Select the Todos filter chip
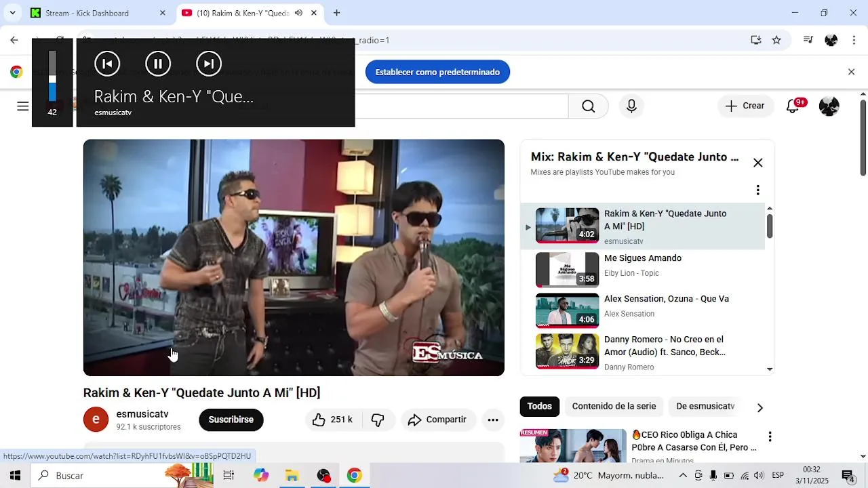Image resolution: width=868 pixels, height=488 pixels. click(x=540, y=406)
